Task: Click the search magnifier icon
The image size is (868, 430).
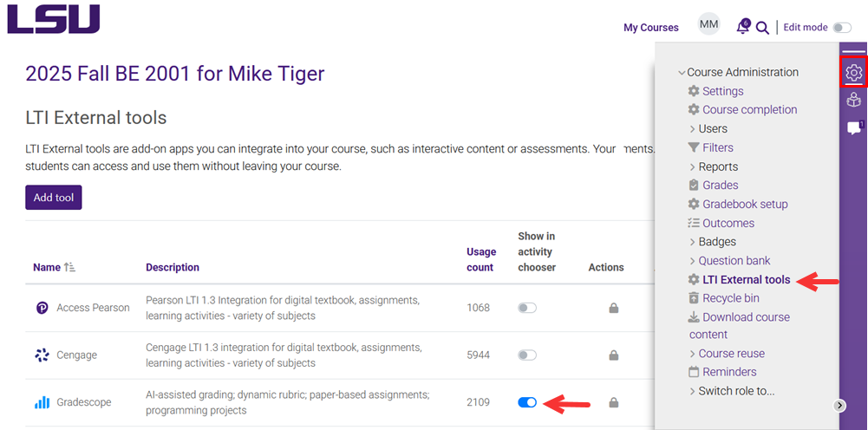Action: pyautogui.click(x=762, y=28)
